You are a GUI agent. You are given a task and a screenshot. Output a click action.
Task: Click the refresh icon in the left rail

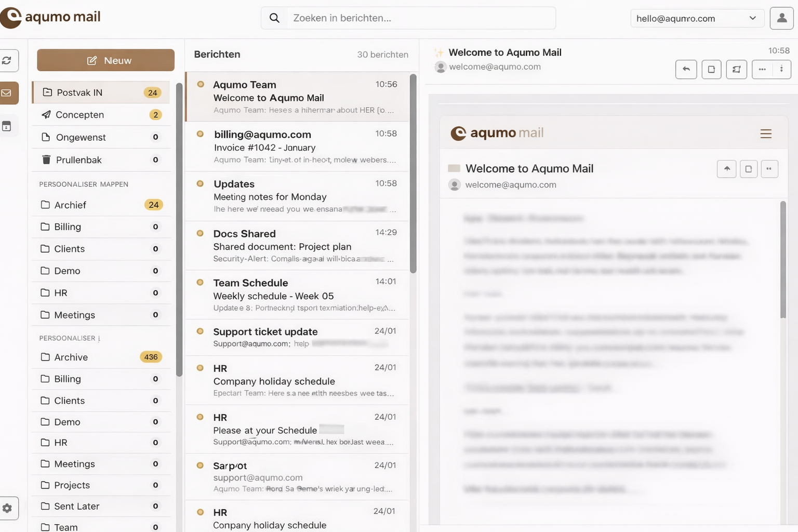[x=7, y=61]
